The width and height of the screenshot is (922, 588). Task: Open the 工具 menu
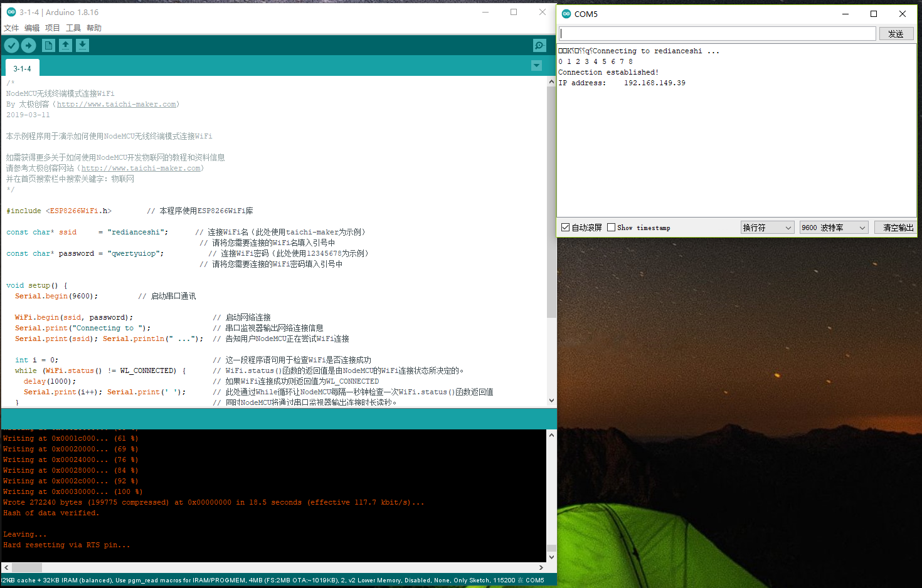(x=73, y=28)
